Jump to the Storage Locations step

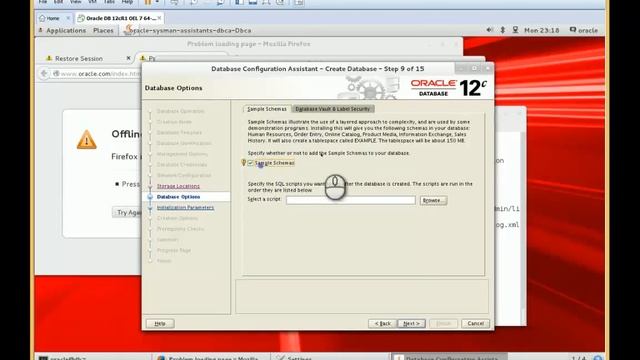[178, 186]
